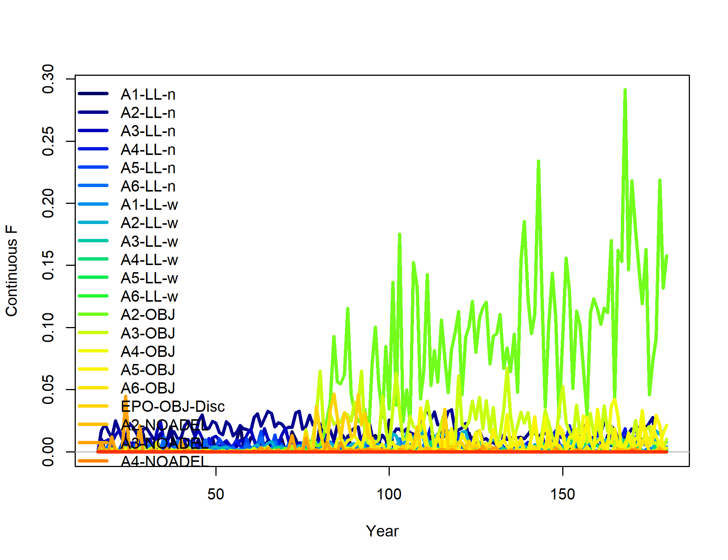Click the A1-LL-n legend label
The width and height of the screenshot is (728, 560).
148,94
